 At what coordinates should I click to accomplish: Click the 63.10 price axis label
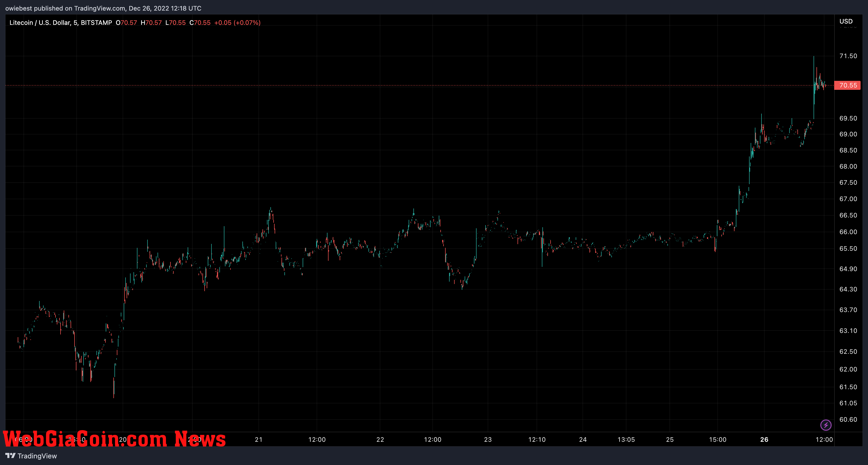pyautogui.click(x=848, y=331)
